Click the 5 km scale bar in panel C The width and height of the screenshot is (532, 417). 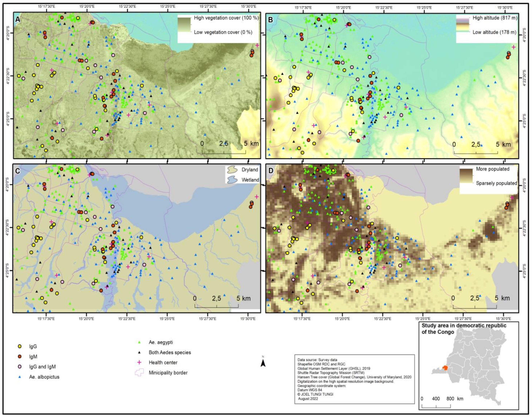coord(216,307)
